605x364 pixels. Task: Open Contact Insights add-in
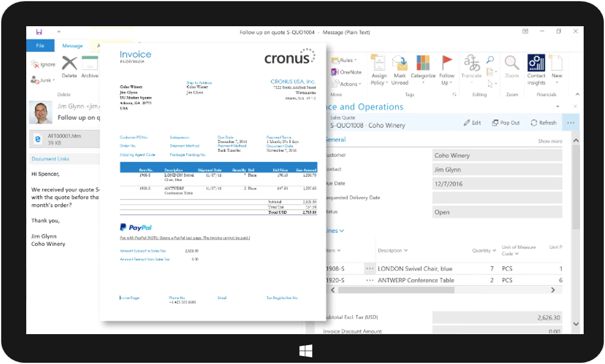click(x=536, y=70)
